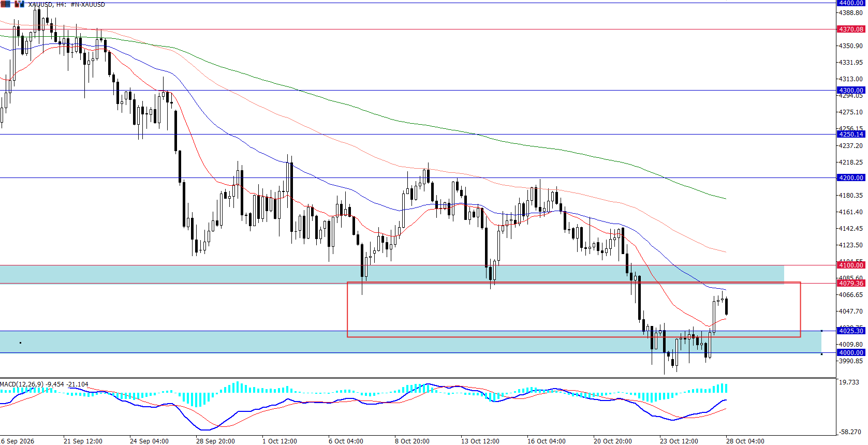Select the 4331.95 price scale value

click(x=851, y=63)
